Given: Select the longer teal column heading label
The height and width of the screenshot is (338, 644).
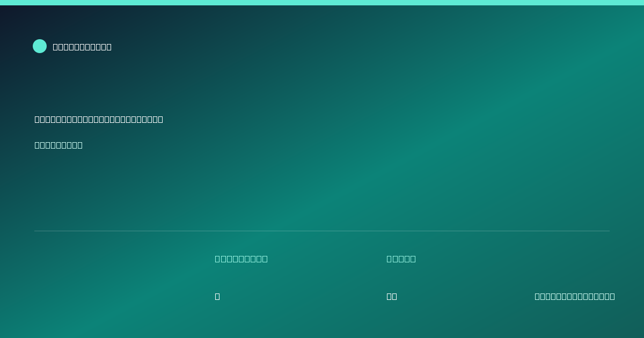Looking at the screenshot, I should pyautogui.click(x=241, y=259).
